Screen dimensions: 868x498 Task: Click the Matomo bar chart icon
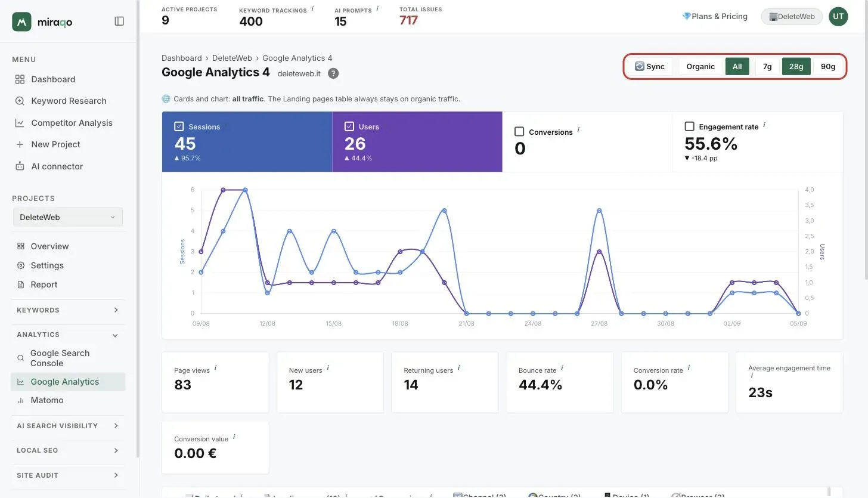(x=21, y=400)
